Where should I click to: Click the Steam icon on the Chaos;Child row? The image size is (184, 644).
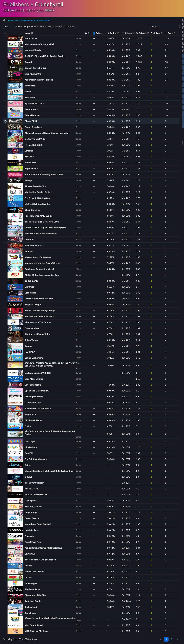tap(5, 121)
